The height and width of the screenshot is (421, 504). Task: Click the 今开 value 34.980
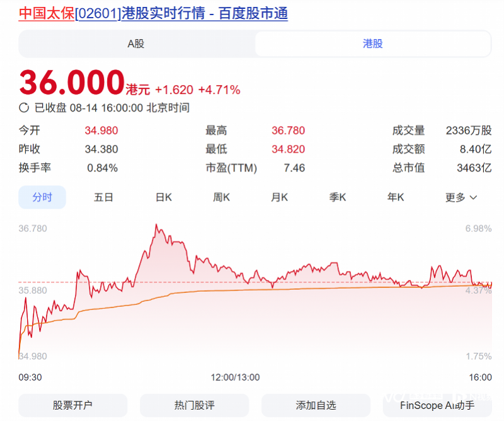coord(101,130)
